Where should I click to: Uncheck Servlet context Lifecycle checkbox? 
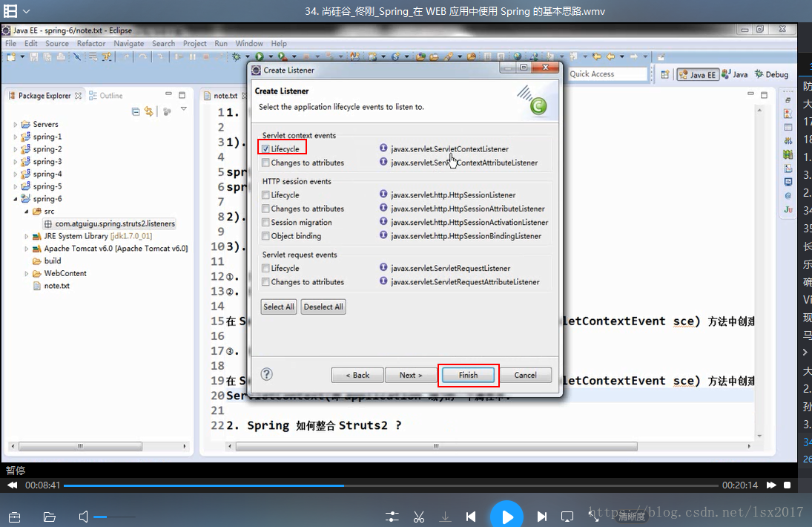pos(265,148)
